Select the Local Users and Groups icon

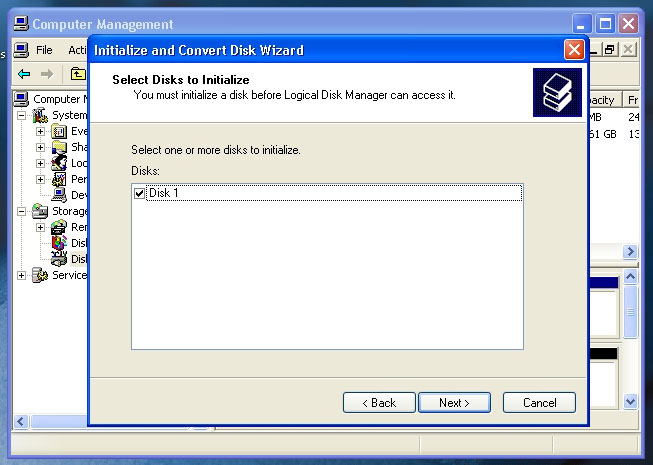59,163
